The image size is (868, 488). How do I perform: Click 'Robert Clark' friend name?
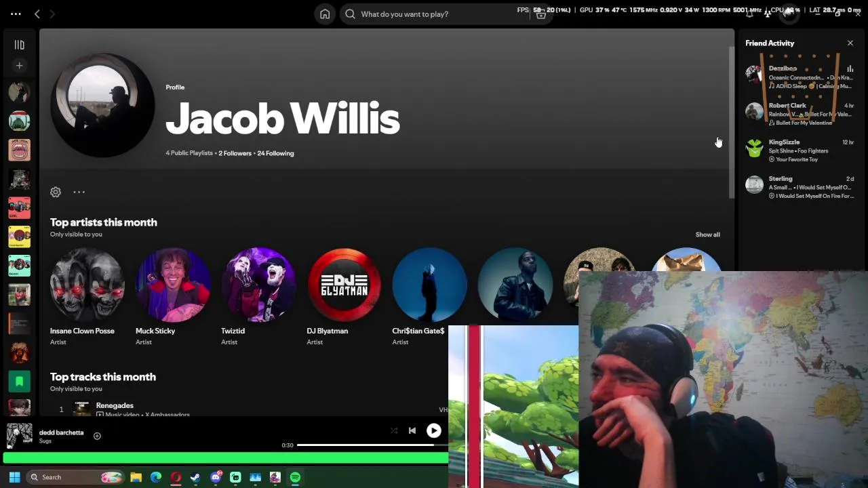[x=787, y=106]
